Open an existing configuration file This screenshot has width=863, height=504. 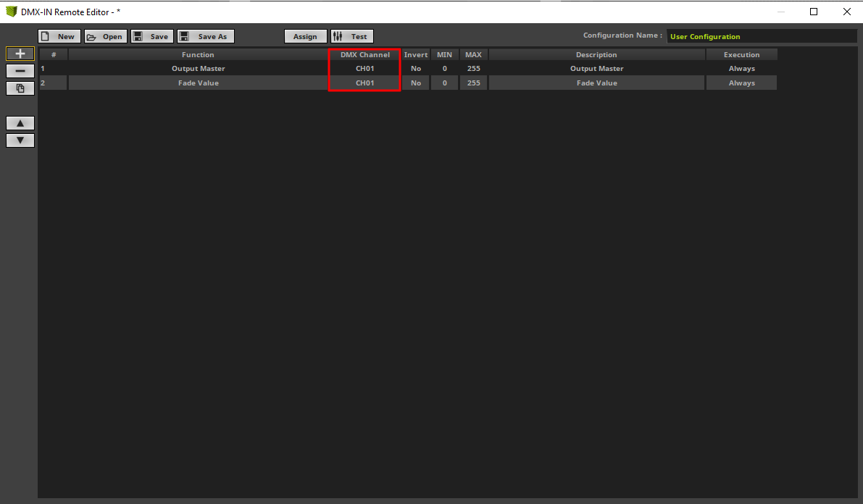106,36
